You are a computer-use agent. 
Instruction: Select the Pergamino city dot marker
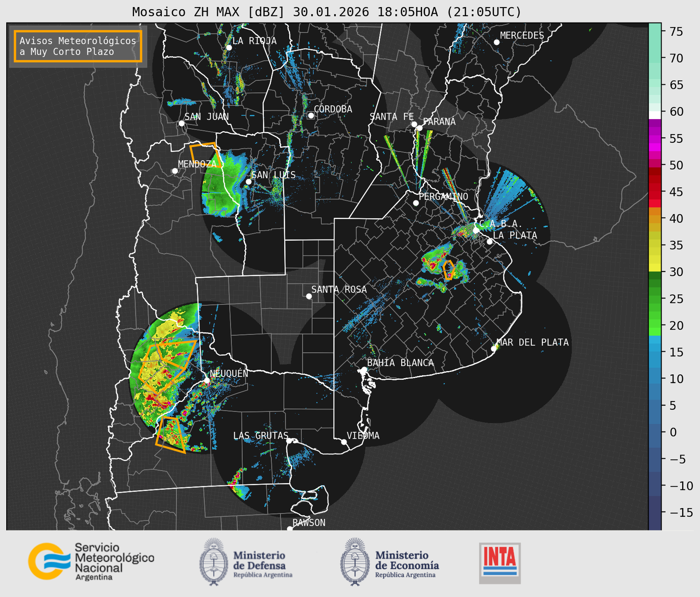[x=416, y=203]
